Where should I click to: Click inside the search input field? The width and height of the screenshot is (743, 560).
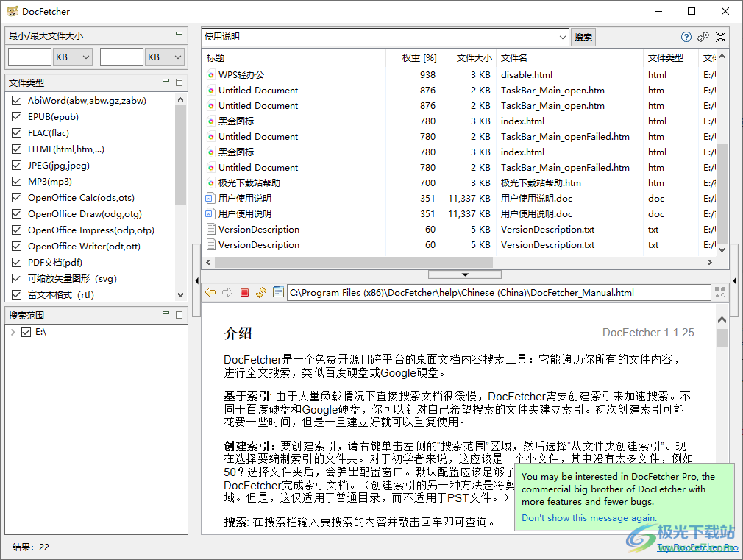point(368,37)
